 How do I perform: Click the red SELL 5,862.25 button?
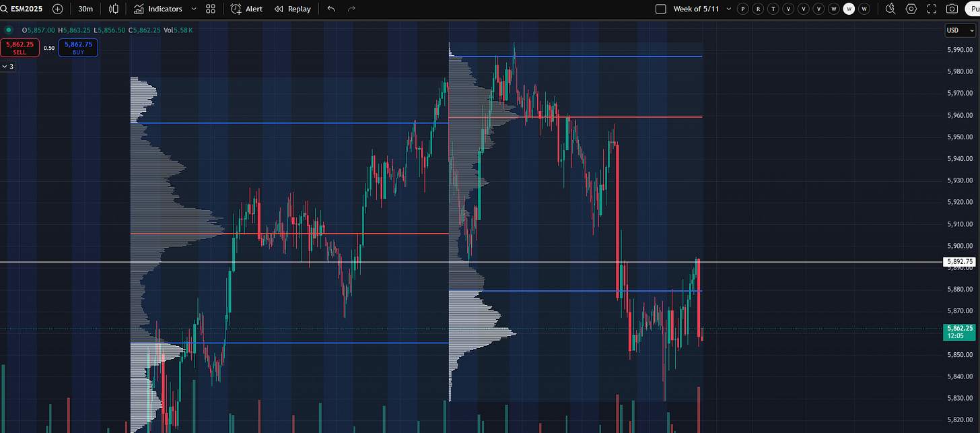tap(20, 48)
